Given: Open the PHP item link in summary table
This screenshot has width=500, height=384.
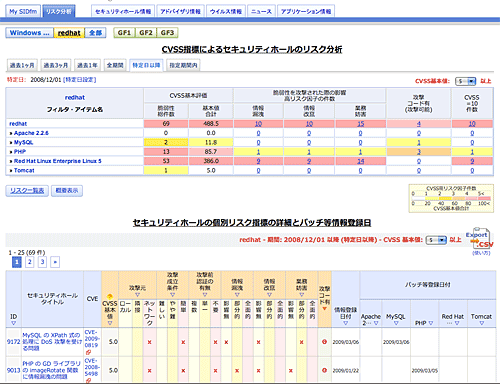Looking at the screenshot, I should click(20, 152).
